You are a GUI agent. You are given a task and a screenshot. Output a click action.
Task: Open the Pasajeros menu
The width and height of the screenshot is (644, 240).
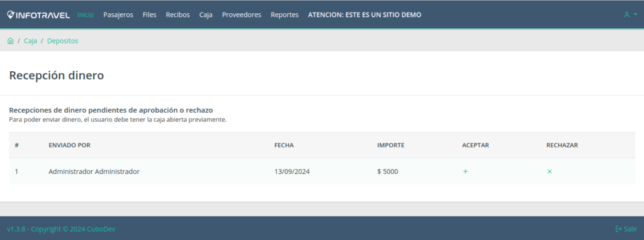118,15
